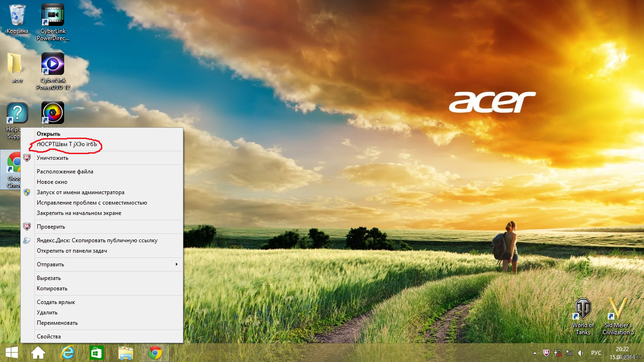Switch the РУС input language indicator

point(596,353)
